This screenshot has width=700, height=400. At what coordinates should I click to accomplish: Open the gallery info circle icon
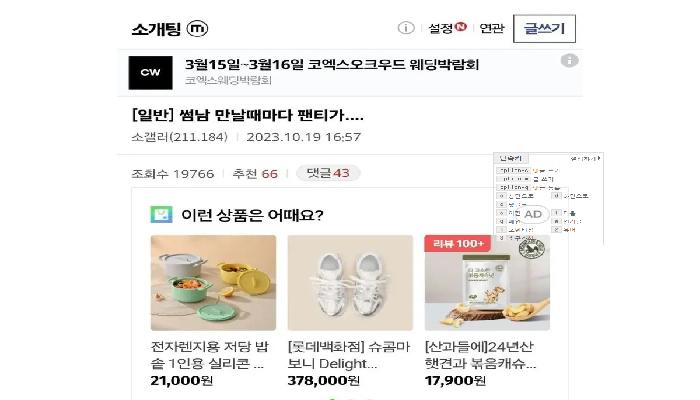pos(406,28)
